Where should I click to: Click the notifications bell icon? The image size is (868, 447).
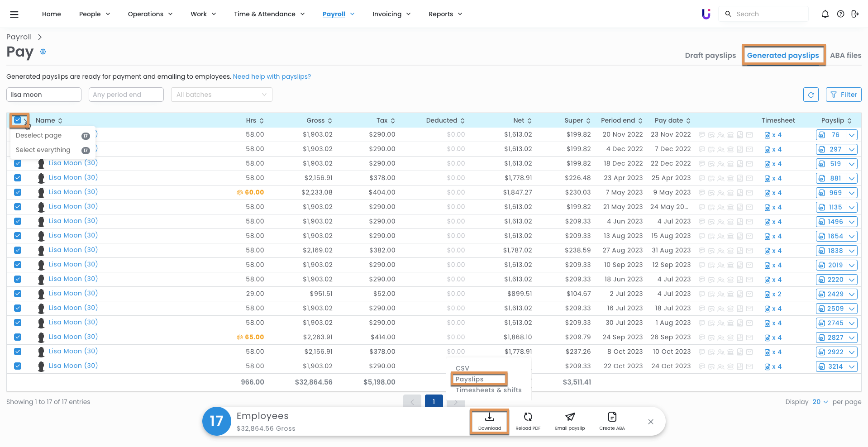coord(825,14)
